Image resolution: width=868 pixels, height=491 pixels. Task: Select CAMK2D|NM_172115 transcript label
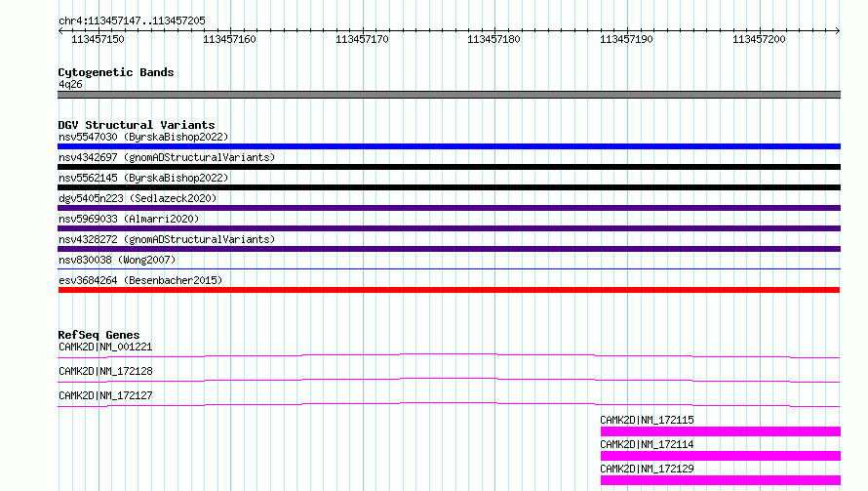coord(647,420)
